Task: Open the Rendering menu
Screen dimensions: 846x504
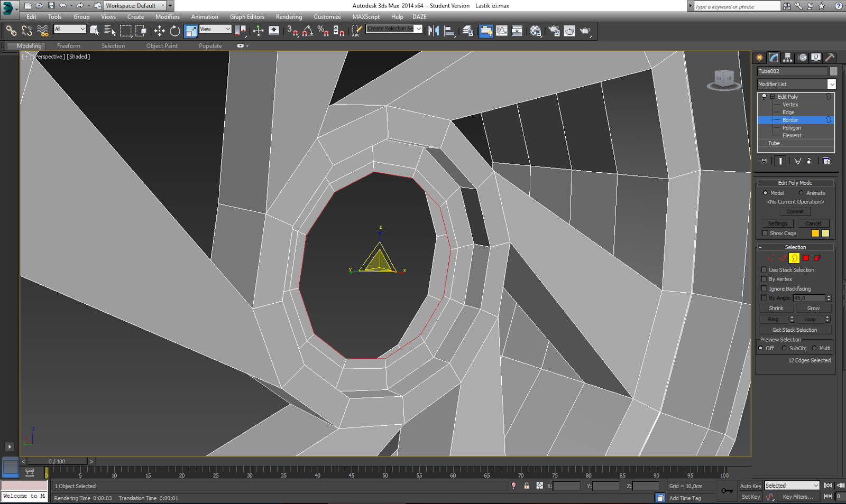Action: click(289, 17)
